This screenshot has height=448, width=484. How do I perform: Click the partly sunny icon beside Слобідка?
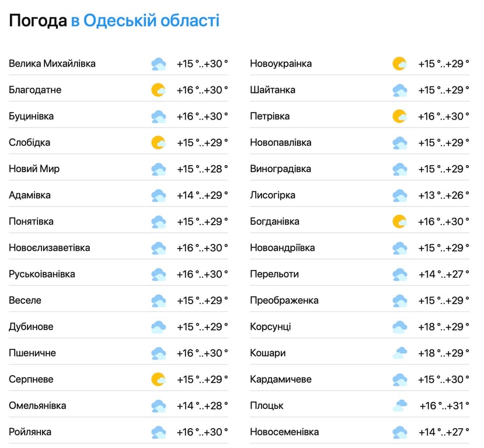[158, 142]
